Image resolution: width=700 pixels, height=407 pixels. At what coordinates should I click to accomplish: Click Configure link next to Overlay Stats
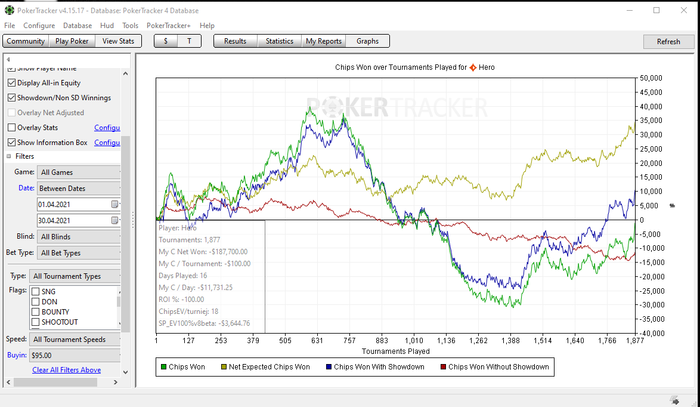[107, 128]
